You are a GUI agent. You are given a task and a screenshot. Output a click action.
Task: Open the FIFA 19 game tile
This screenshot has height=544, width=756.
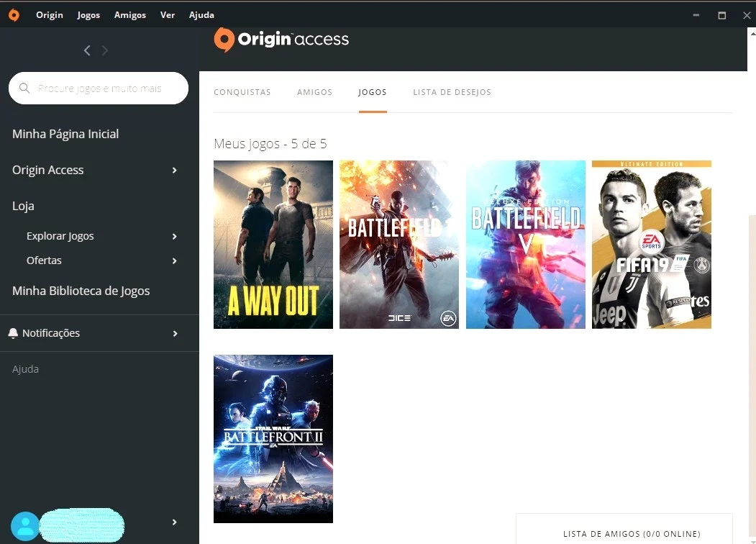tap(652, 245)
